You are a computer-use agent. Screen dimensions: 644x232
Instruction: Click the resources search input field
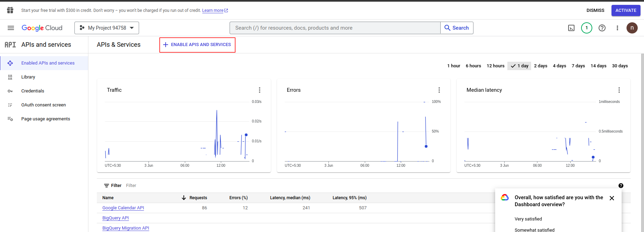click(335, 28)
